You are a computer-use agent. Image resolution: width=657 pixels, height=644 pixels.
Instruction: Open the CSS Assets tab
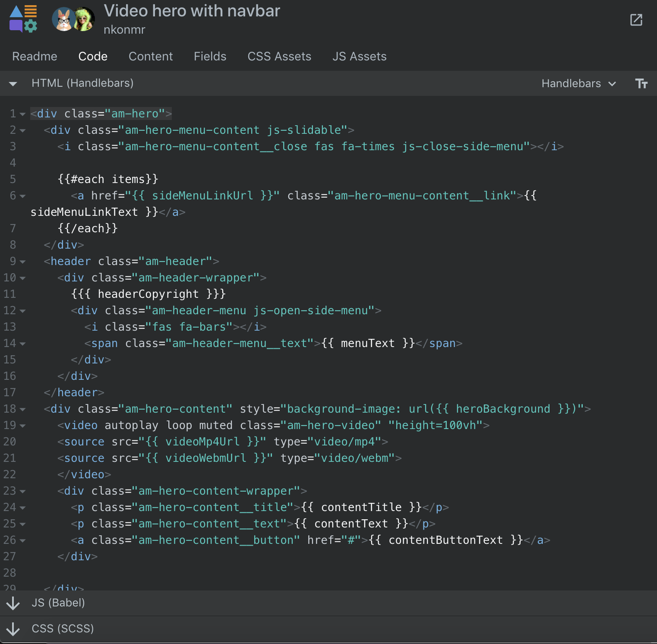pyautogui.click(x=279, y=56)
